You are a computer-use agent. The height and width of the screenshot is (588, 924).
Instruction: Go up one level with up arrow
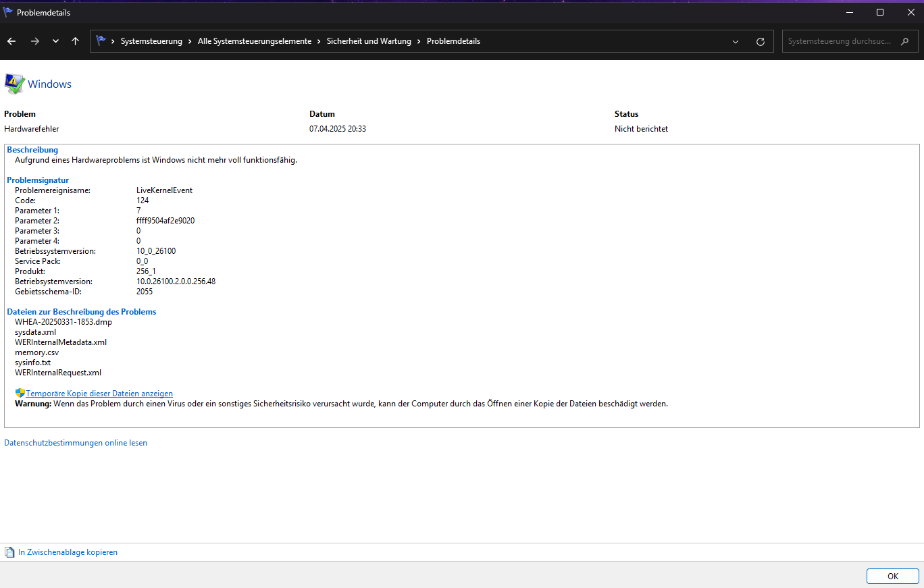click(75, 41)
